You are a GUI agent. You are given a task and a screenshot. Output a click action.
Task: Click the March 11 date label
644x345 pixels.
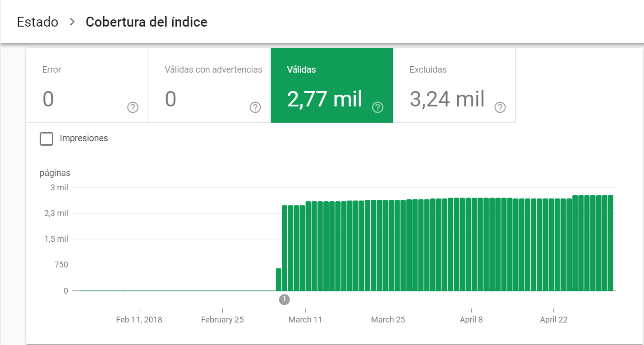305,320
